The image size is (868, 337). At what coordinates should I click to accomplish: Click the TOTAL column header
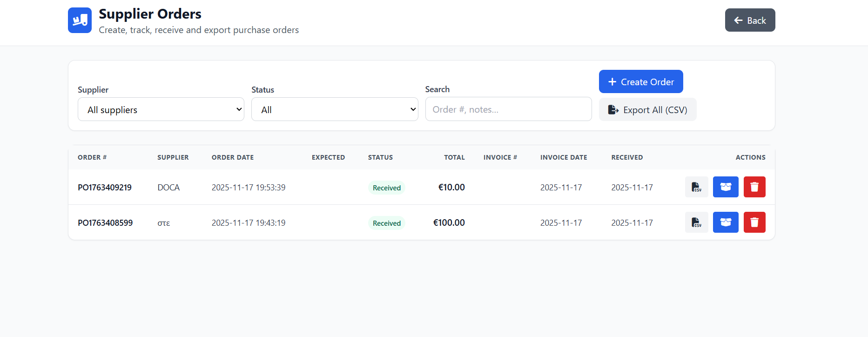click(454, 157)
